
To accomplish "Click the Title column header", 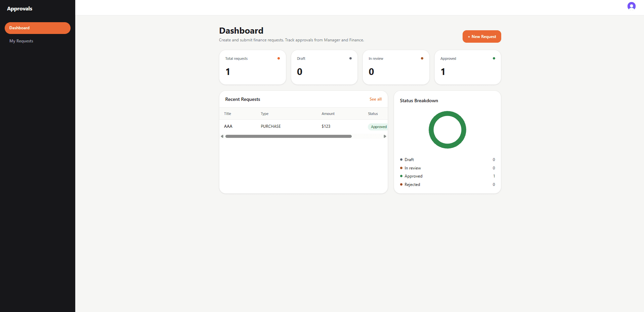I will point(227,114).
